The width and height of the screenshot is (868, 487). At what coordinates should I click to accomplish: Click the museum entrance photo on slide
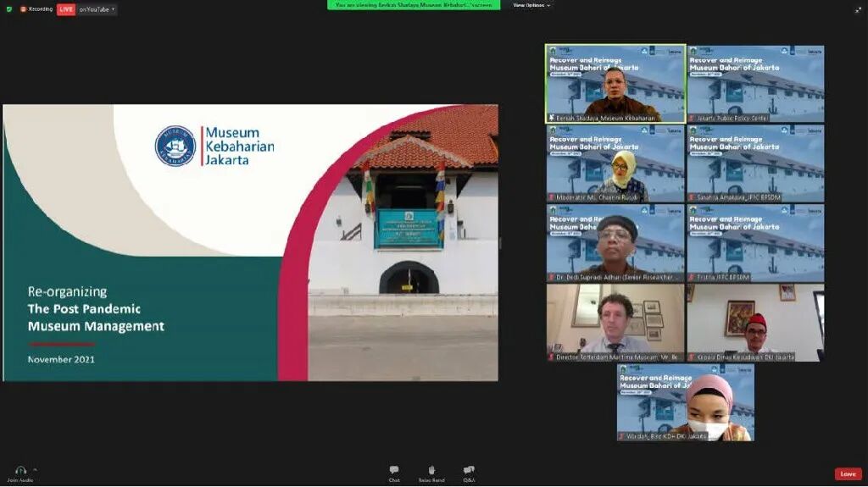[403, 242]
